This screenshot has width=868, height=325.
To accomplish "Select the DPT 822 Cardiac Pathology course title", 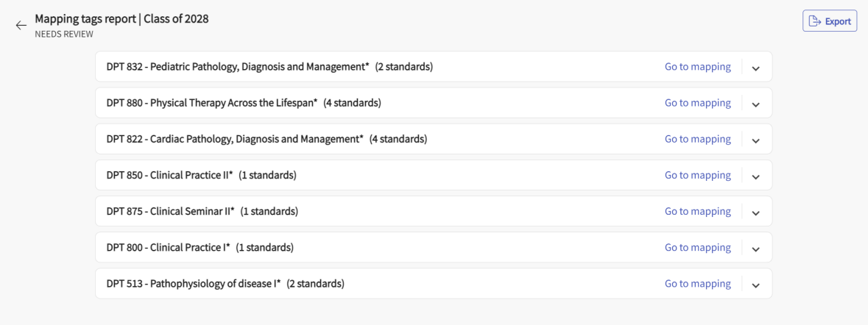I will (x=235, y=139).
